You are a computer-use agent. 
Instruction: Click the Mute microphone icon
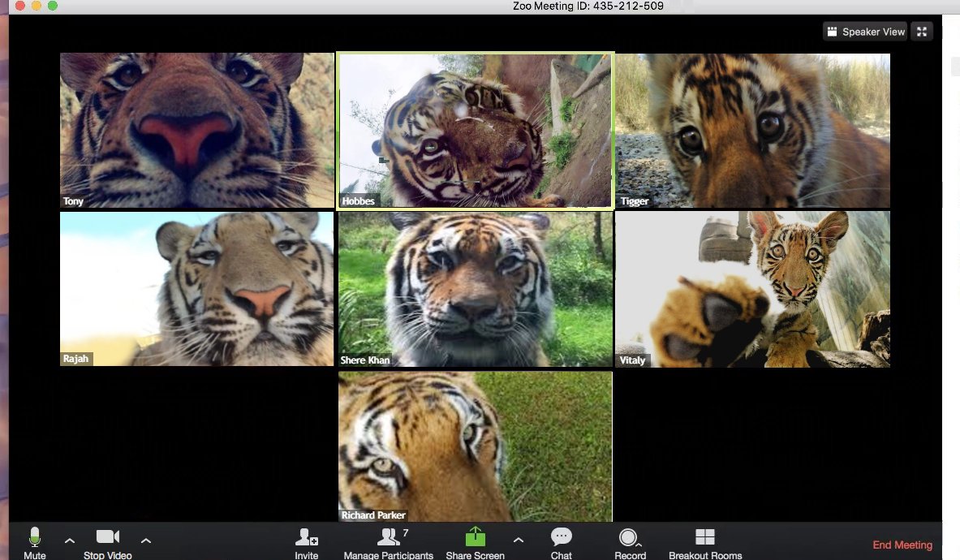35,536
